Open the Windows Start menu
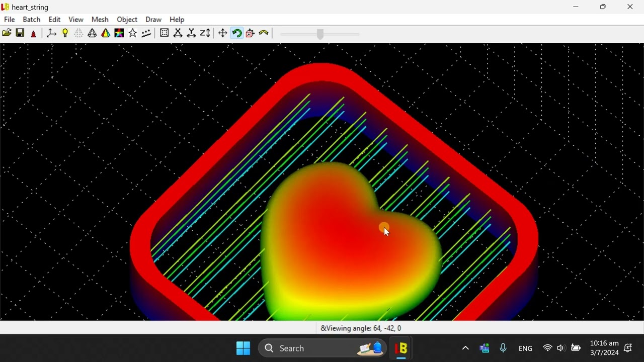Viewport: 644px width, 362px height. tap(244, 348)
